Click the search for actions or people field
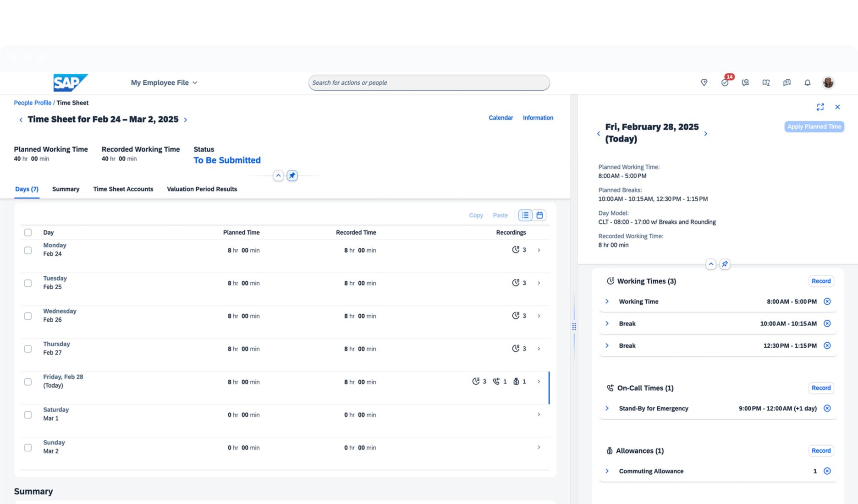Screen dimensions: 858x504 [429, 82]
